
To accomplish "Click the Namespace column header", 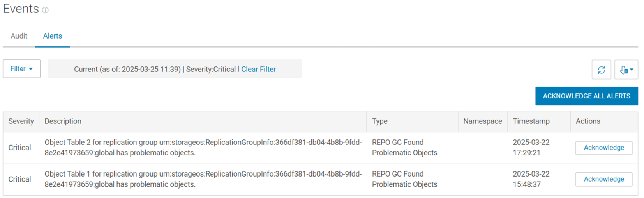I will coord(482,121).
